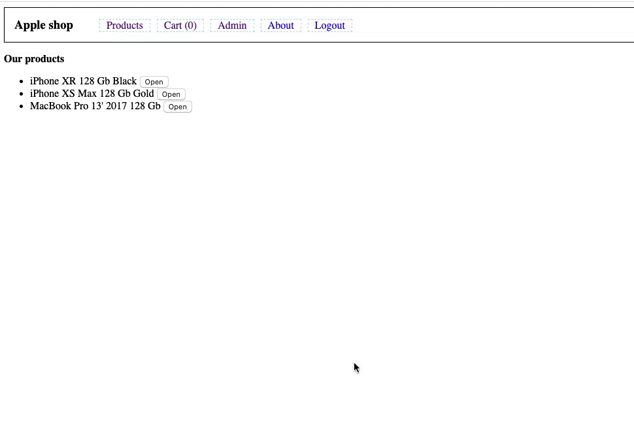This screenshot has height=424, width=634.
Task: Select the iPhone XR 128 Gb Black text
Action: (x=83, y=81)
